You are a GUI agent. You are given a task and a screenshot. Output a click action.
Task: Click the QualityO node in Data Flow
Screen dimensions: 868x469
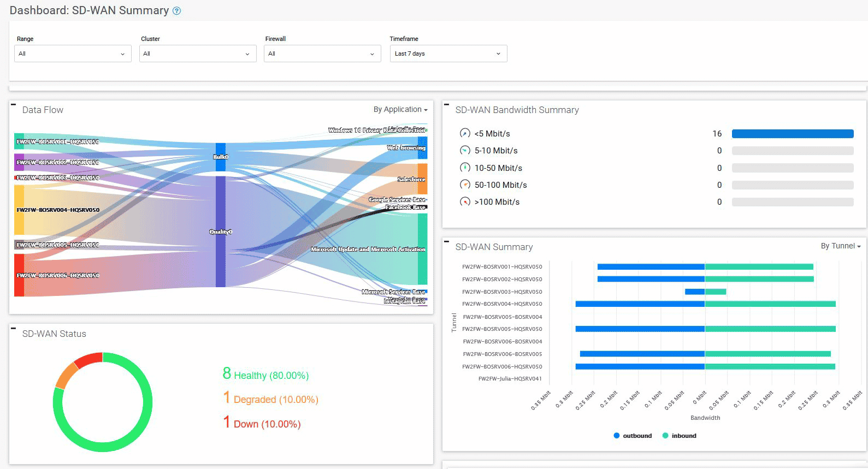(x=220, y=231)
